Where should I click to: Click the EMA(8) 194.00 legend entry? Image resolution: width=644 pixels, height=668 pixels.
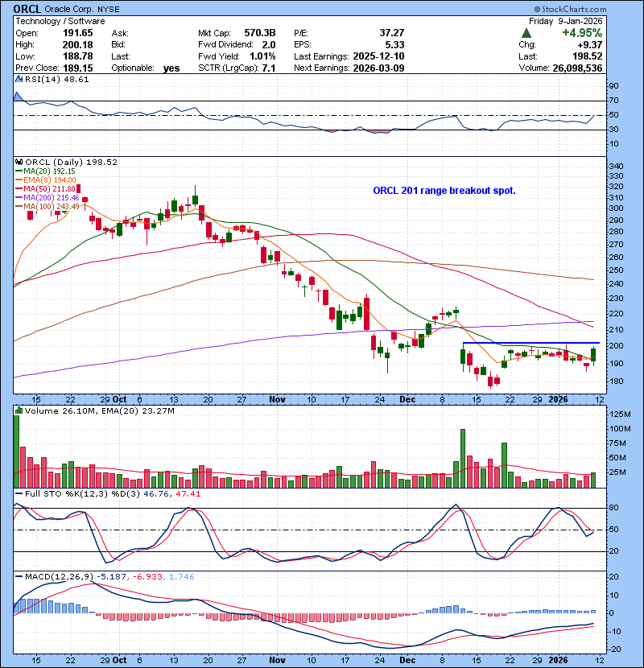(47, 179)
